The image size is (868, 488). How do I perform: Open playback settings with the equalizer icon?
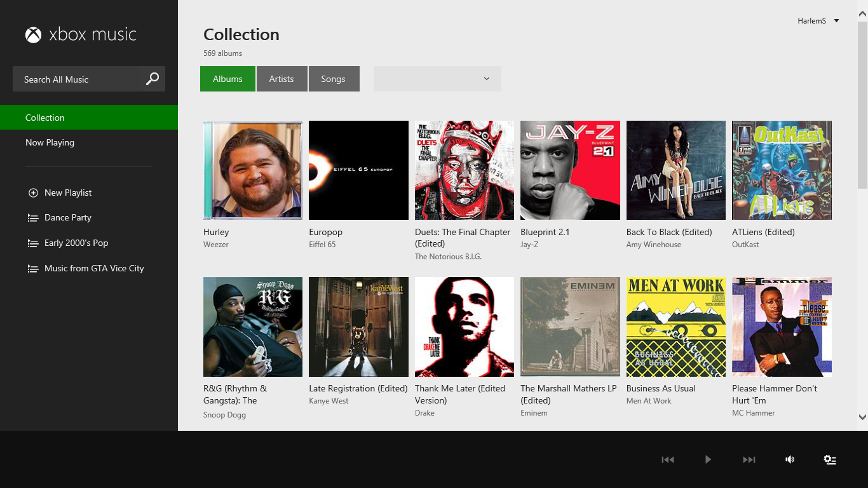pos(830,459)
